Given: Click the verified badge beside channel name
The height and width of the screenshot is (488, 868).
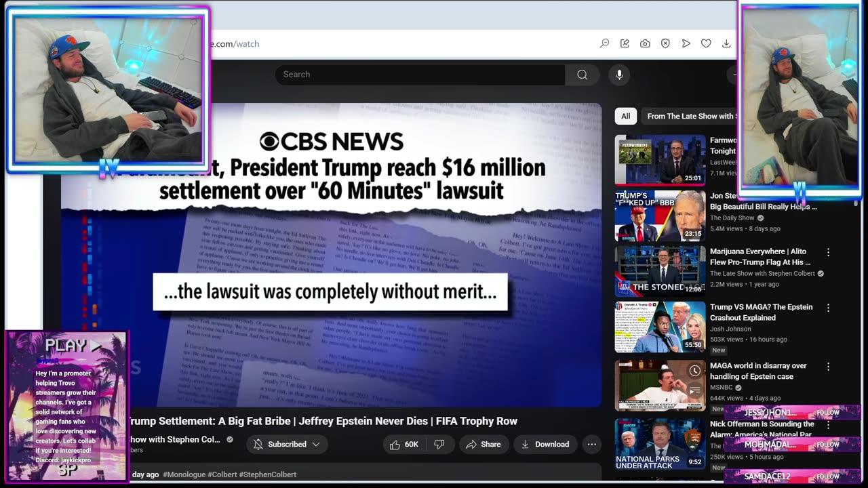Looking at the screenshot, I should point(229,439).
